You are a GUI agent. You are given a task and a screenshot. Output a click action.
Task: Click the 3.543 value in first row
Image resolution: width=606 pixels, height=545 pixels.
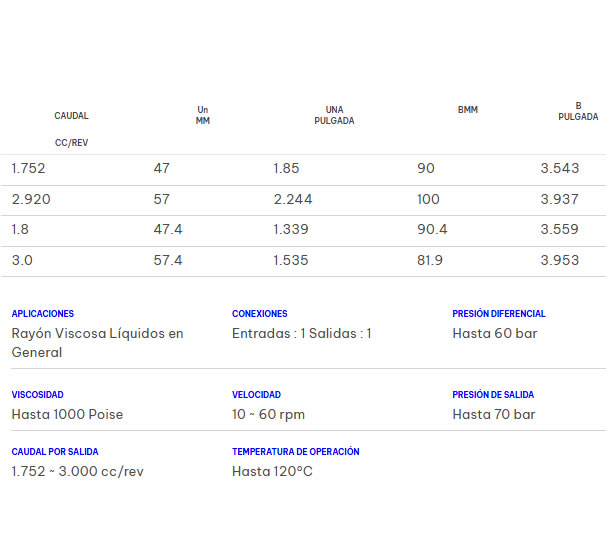[559, 168]
